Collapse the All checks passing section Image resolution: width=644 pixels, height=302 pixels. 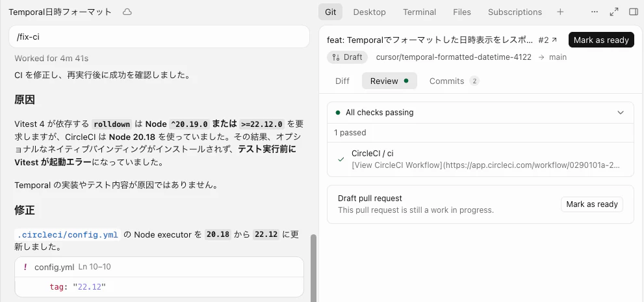621,113
